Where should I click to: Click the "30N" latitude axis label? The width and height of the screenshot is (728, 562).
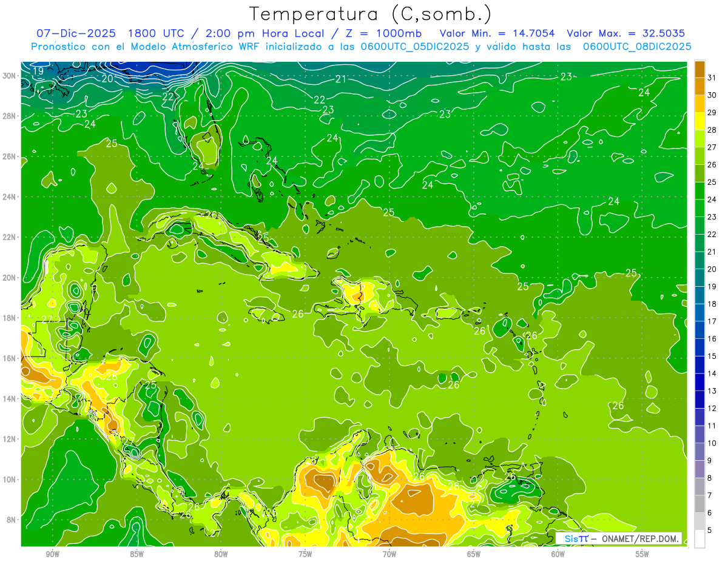(x=8, y=76)
